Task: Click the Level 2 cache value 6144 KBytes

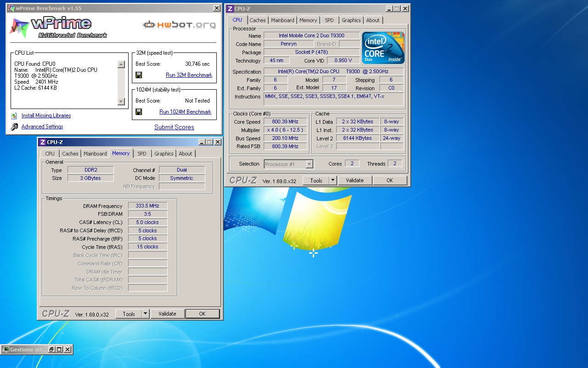Action: click(358, 138)
